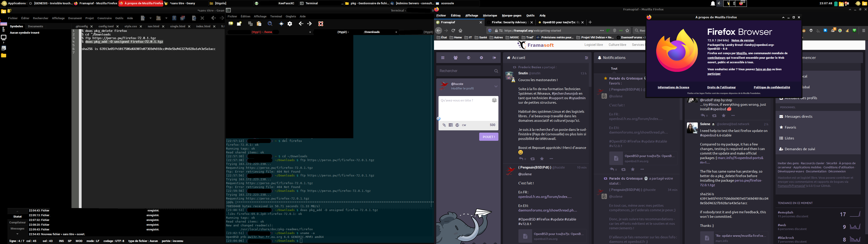Click paste clipboard icon in Terminal toolbar

259,23
